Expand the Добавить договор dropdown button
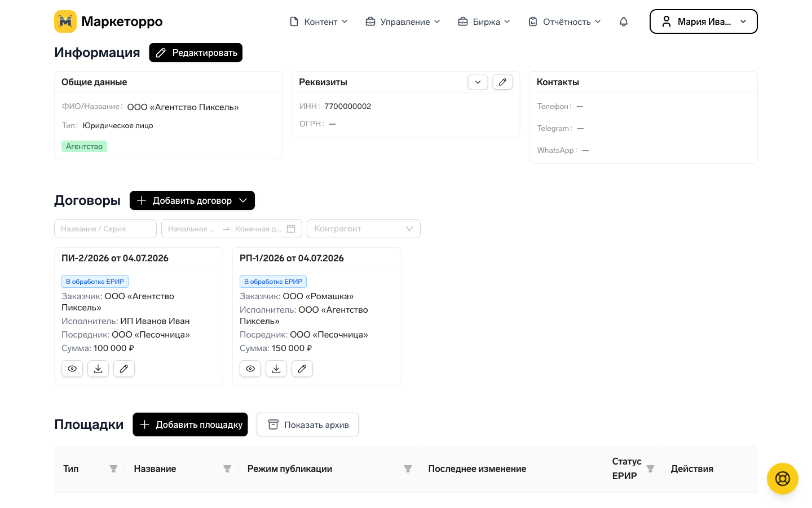This screenshot has height=508, width=812. click(192, 200)
